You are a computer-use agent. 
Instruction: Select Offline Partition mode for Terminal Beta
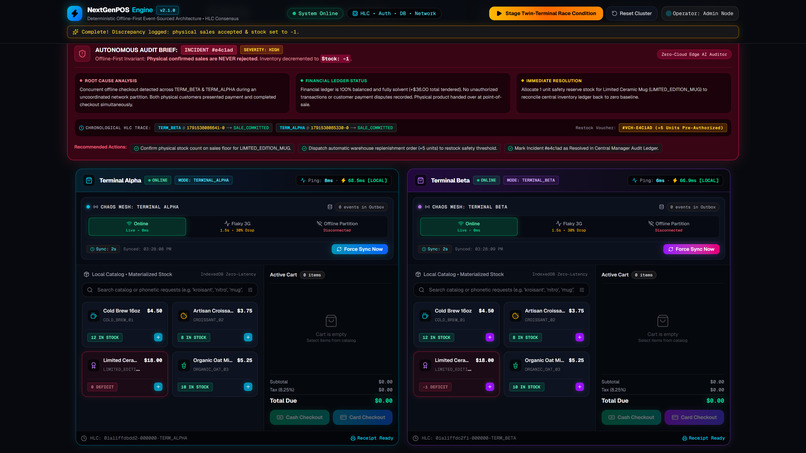[669, 227]
